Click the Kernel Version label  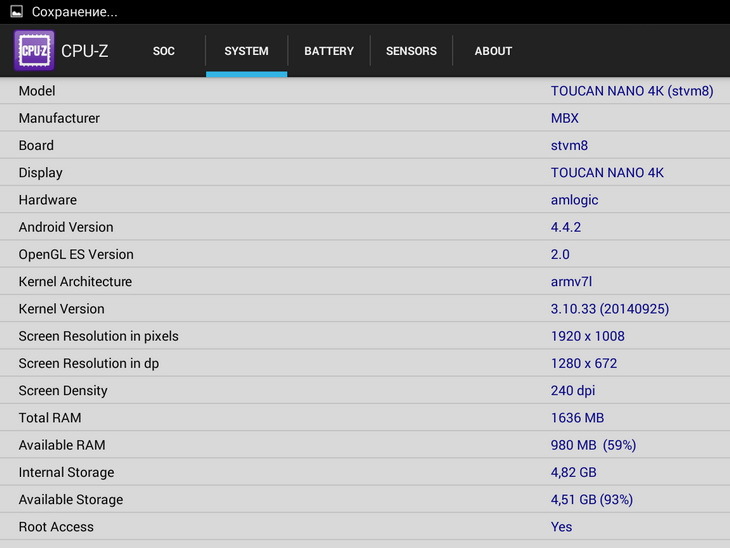tap(61, 309)
